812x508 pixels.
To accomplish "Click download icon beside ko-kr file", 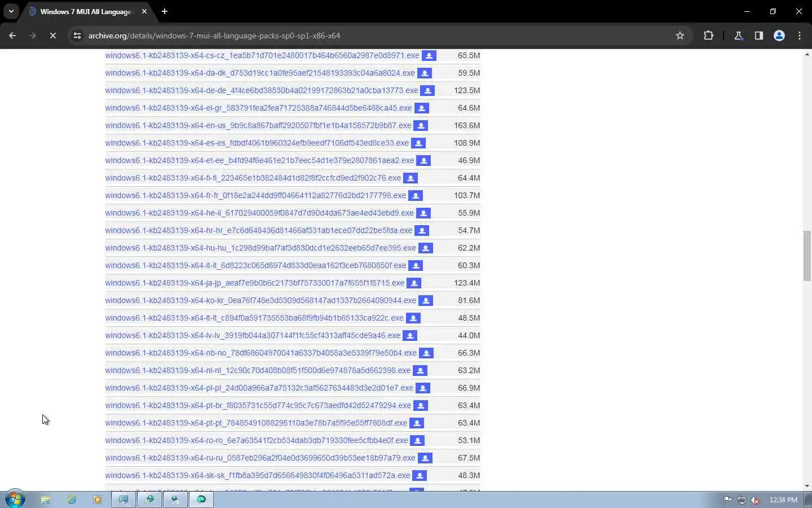I will coord(426,301).
